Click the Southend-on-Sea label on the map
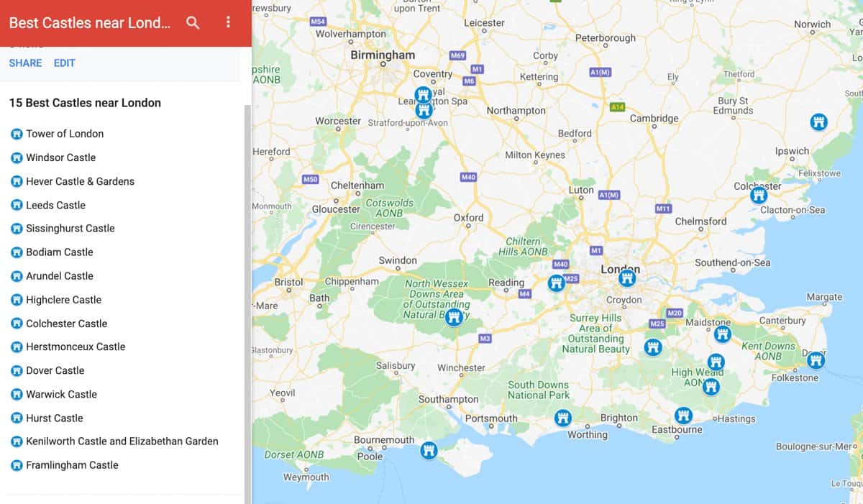The image size is (863, 504). coord(732,262)
